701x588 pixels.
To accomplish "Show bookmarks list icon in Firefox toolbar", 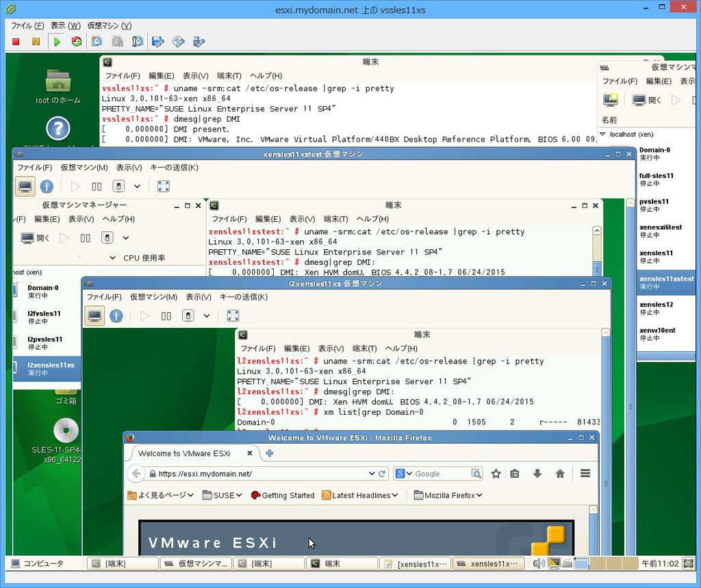I will [515, 474].
